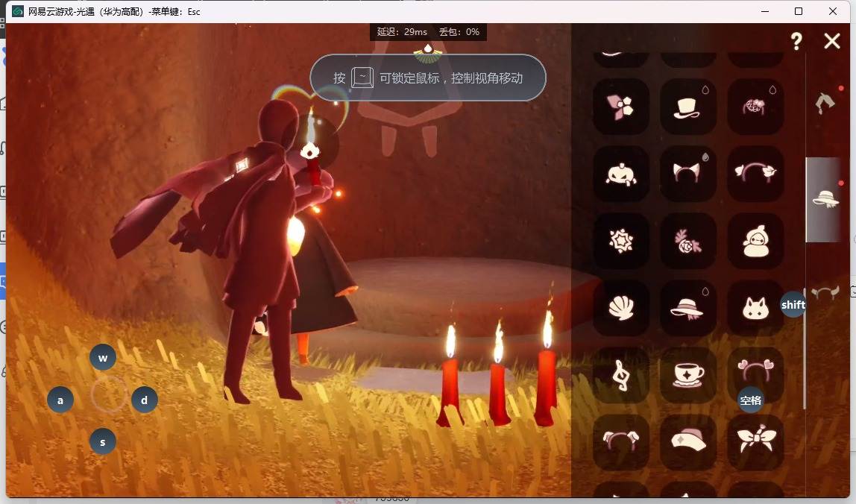The height and width of the screenshot is (504, 856).
Task: Select the seashell hair accessory
Action: [620, 308]
